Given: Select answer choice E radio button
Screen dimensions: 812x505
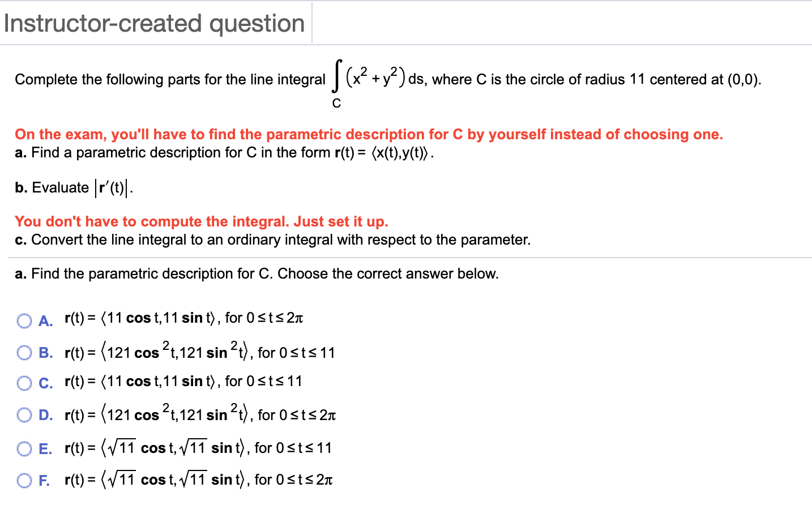Looking at the screenshot, I should [x=24, y=448].
